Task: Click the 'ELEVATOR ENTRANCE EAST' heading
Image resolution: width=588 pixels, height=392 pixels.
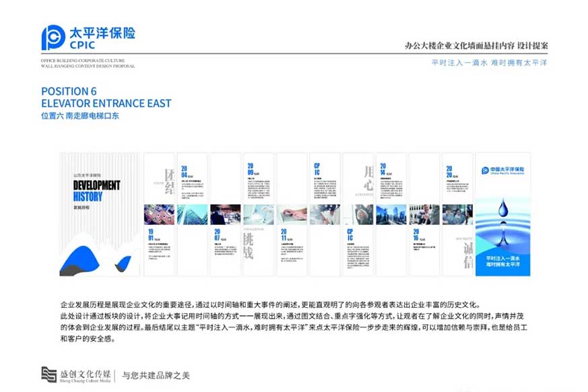Action: pyautogui.click(x=106, y=103)
